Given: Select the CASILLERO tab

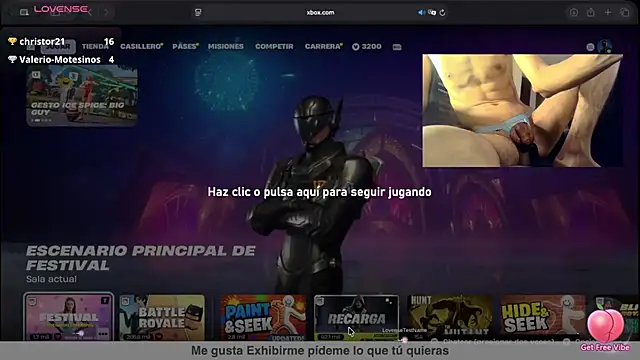Looking at the screenshot, I should point(142,47).
